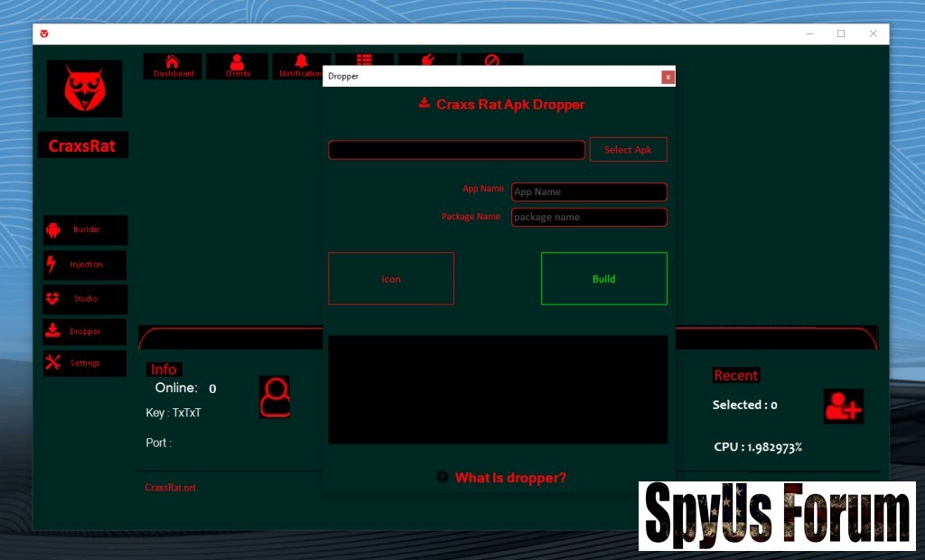
Task: Open the Builder sidebar item with Android icon
Action: 85,230
